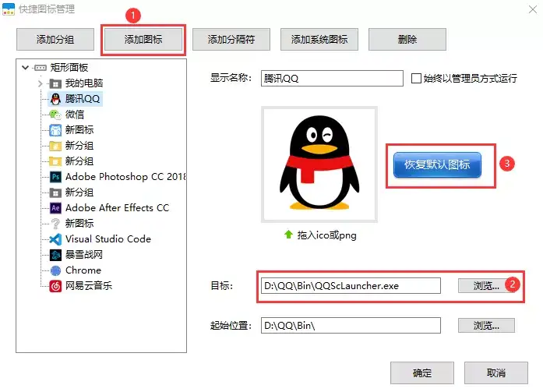Image resolution: width=543 pixels, height=392 pixels.
Task: Select the 微信 text label
Action: coord(75,115)
